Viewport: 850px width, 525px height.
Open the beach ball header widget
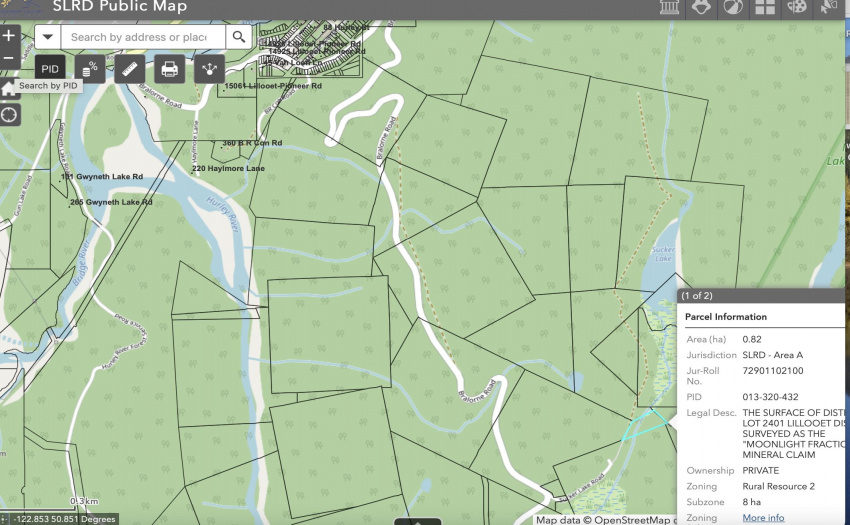(733, 7)
